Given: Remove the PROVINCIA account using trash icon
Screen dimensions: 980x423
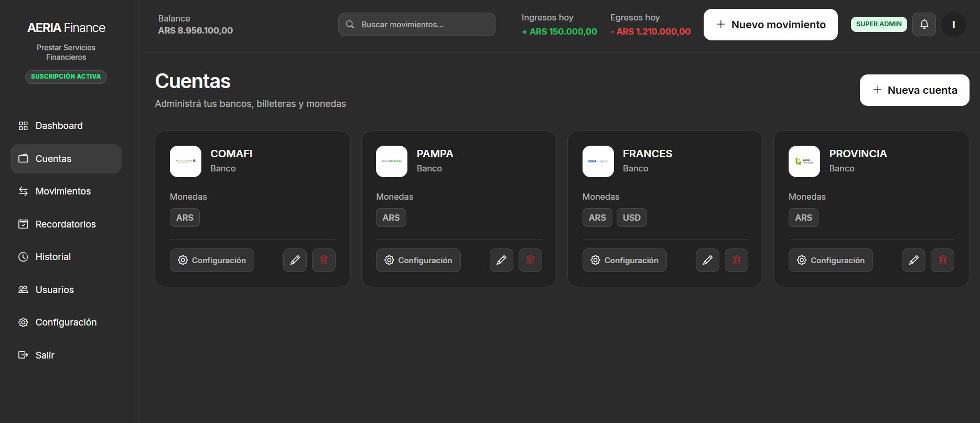Looking at the screenshot, I should (942, 260).
